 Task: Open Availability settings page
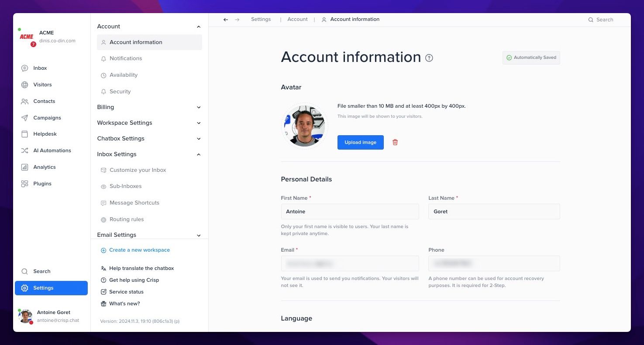tap(124, 75)
